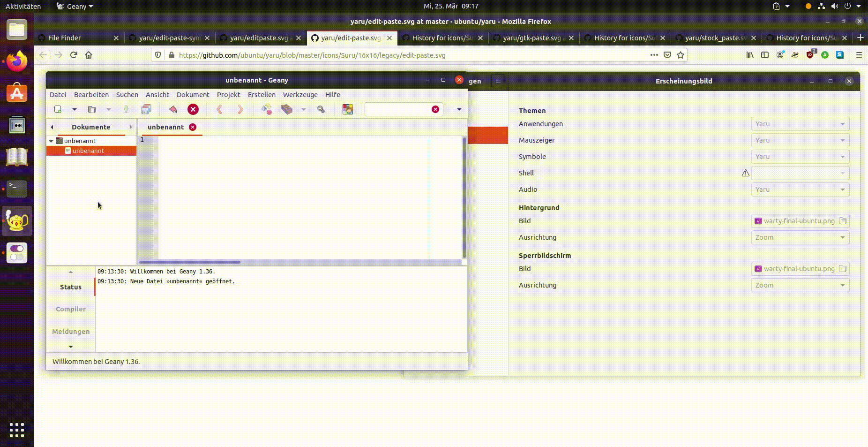Open the hamburger menu in the Tweaks header
This screenshot has width=868, height=447.
coord(498,81)
